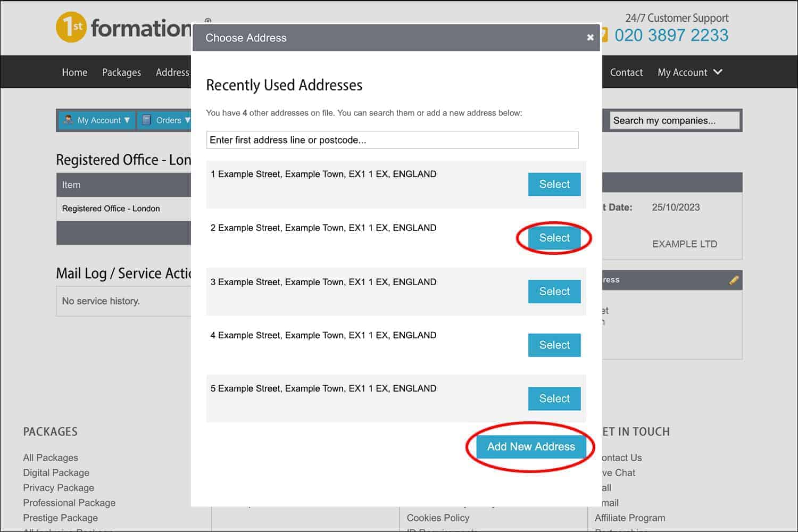Open the Packages navigation item

(121, 72)
